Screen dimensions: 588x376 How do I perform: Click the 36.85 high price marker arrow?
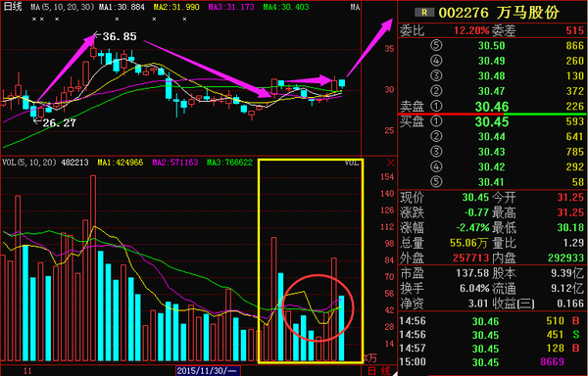(96, 36)
